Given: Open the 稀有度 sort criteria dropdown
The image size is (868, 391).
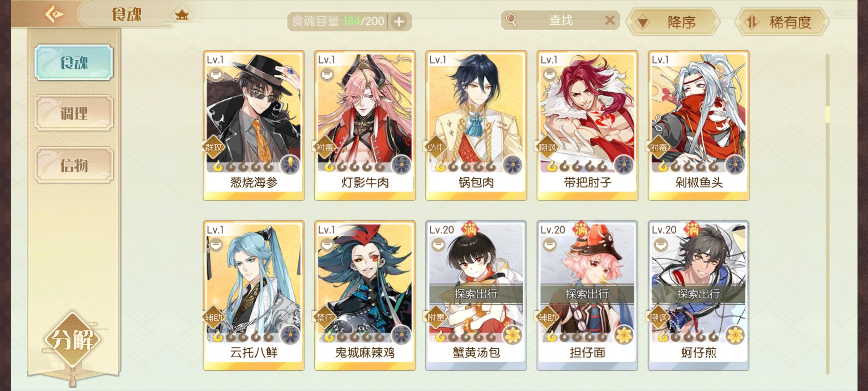Looking at the screenshot, I should point(782,22).
